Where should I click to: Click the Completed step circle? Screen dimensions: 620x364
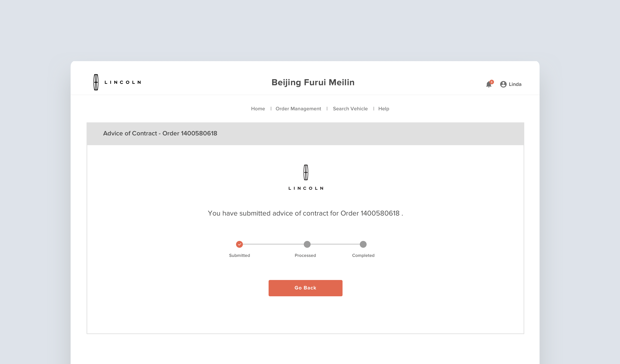coord(363,244)
